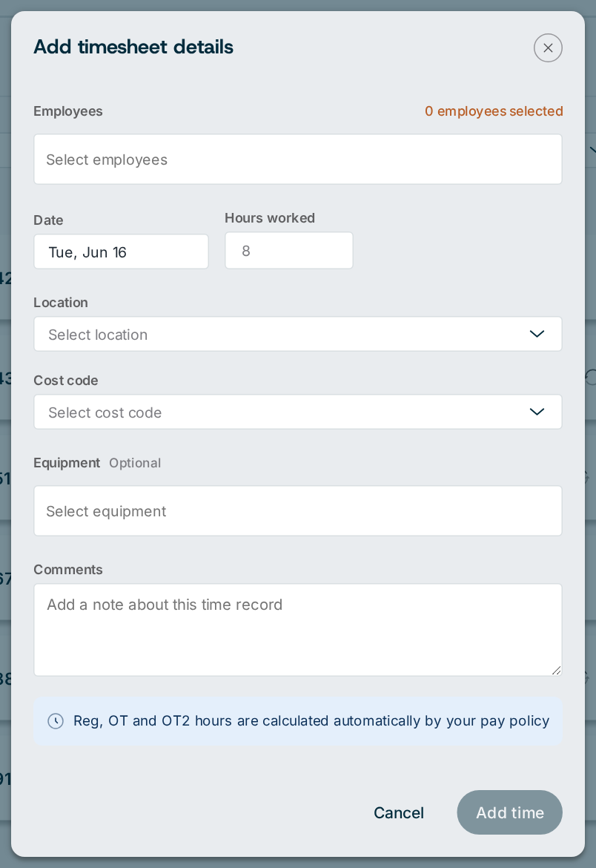Open the Select cost code dropdown
Image resolution: width=596 pixels, height=868 pixels.
(x=298, y=412)
